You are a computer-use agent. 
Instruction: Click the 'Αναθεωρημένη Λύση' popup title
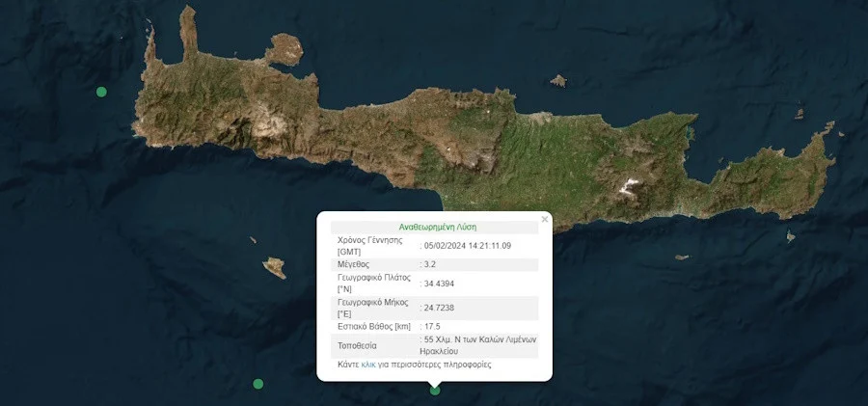(438, 227)
